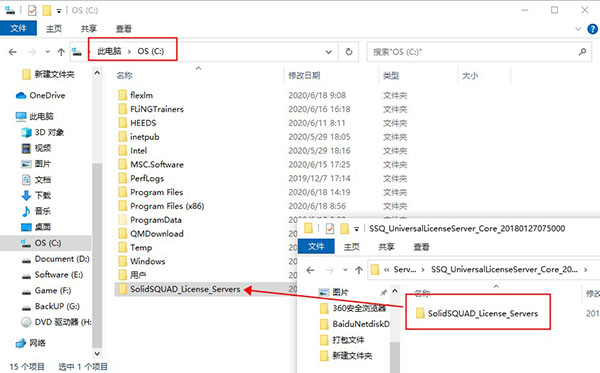Select 3D 对象 in the navigation pane
The width and height of the screenshot is (600, 373).
[42, 132]
